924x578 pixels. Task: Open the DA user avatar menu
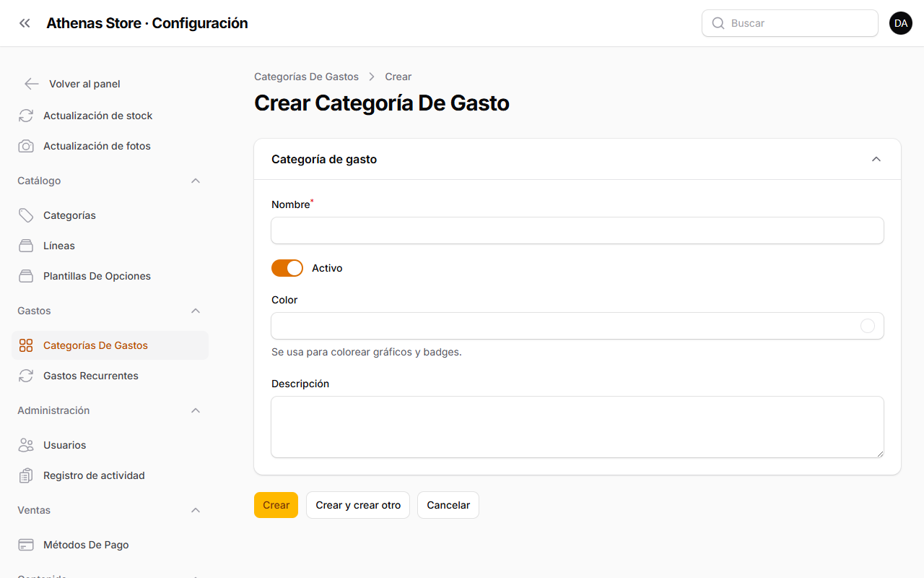(901, 23)
